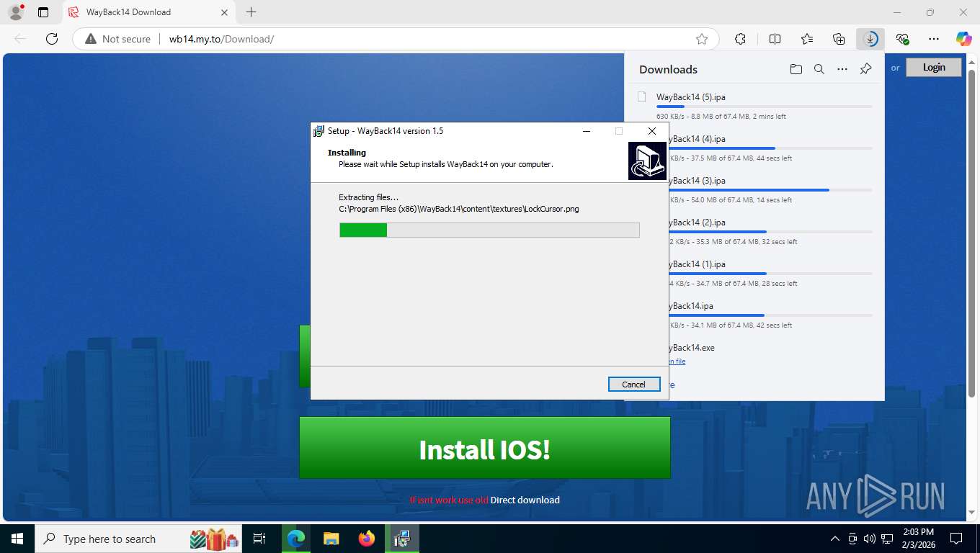
Task: Select the WayBack14 (1).ipa download entry
Action: pyautogui.click(x=754, y=273)
